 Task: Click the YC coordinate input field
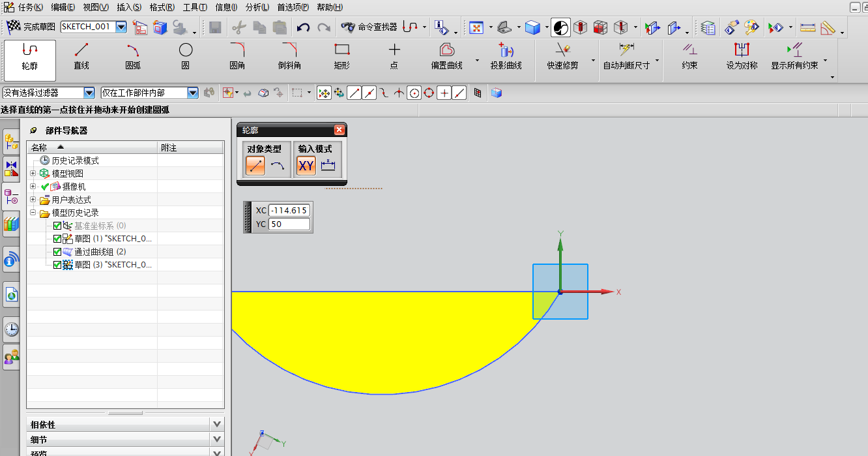click(289, 224)
